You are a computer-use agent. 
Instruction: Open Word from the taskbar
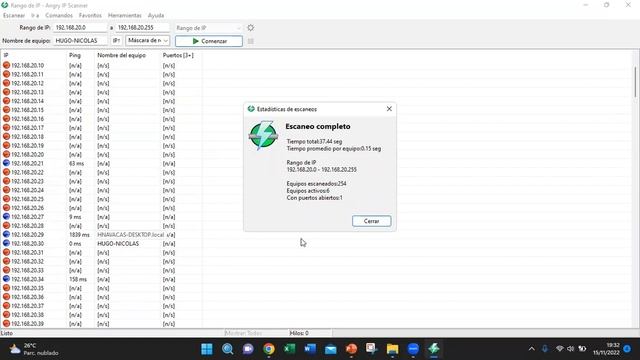[310, 349]
